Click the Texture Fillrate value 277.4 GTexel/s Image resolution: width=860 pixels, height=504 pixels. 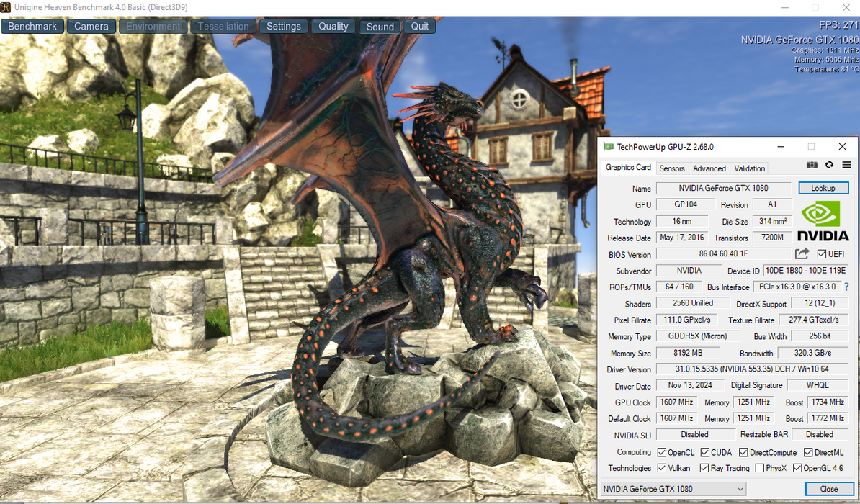[813, 320]
